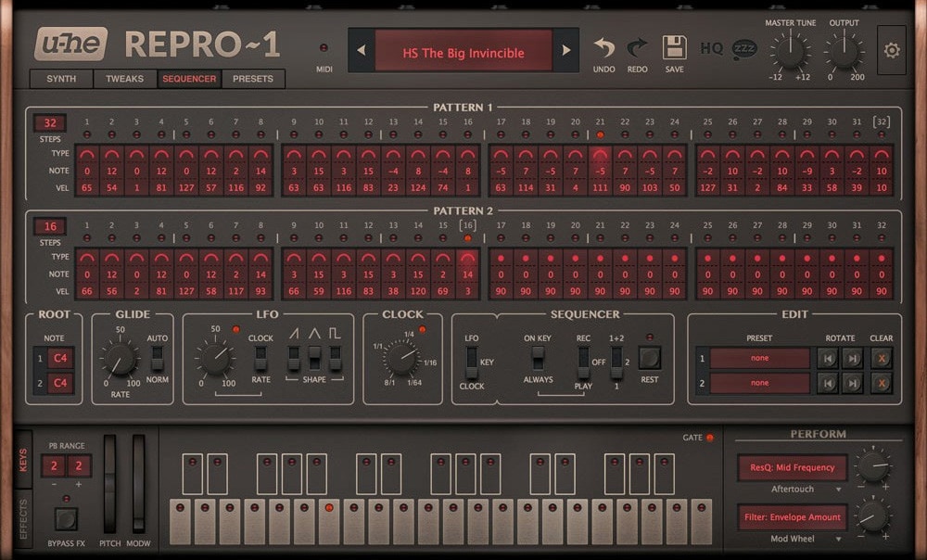The height and width of the screenshot is (560, 927).
Task: Flip the sequencer LFO/Key/Clock switch
Action: point(471,362)
